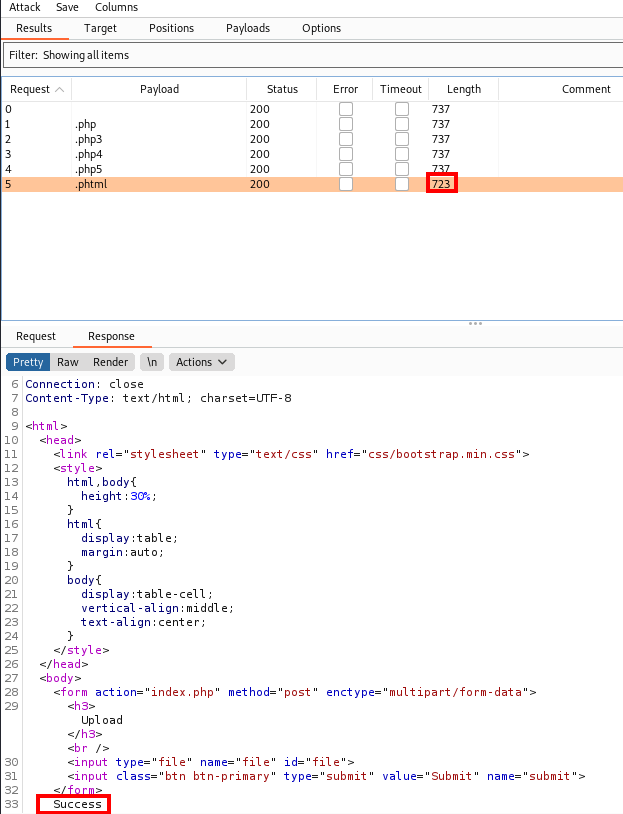Image resolution: width=623 pixels, height=814 pixels.
Task: Switch to the Target tab
Action: [x=100, y=28]
